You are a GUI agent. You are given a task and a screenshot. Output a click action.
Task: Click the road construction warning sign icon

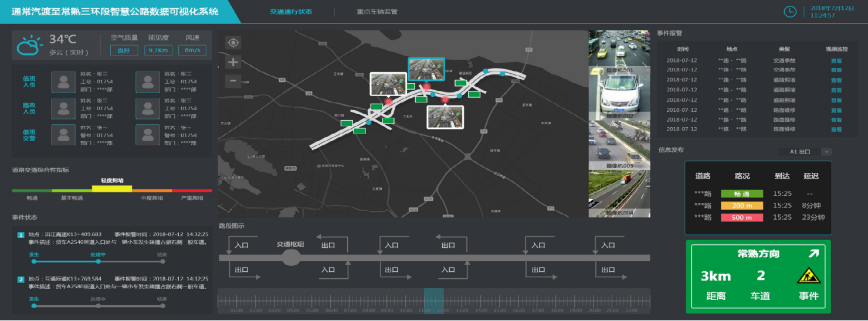[x=809, y=275]
